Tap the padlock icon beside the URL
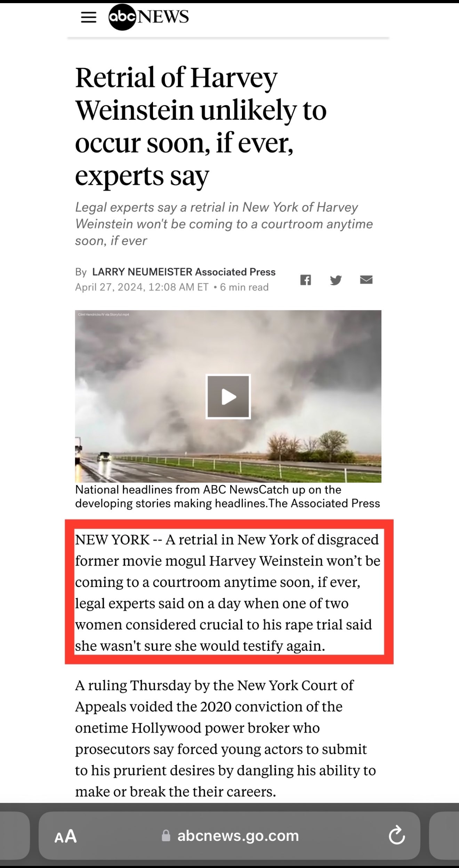Screen dimensions: 459x868 click(166, 836)
